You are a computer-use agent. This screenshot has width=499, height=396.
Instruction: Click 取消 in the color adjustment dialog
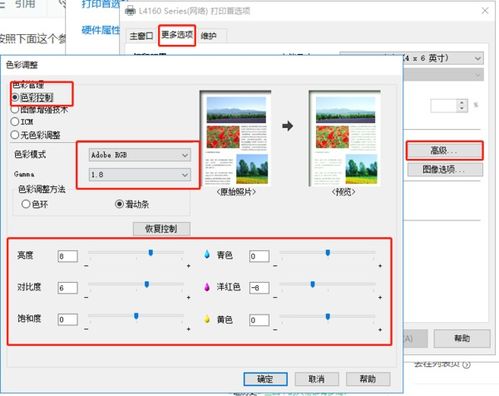[x=317, y=379]
